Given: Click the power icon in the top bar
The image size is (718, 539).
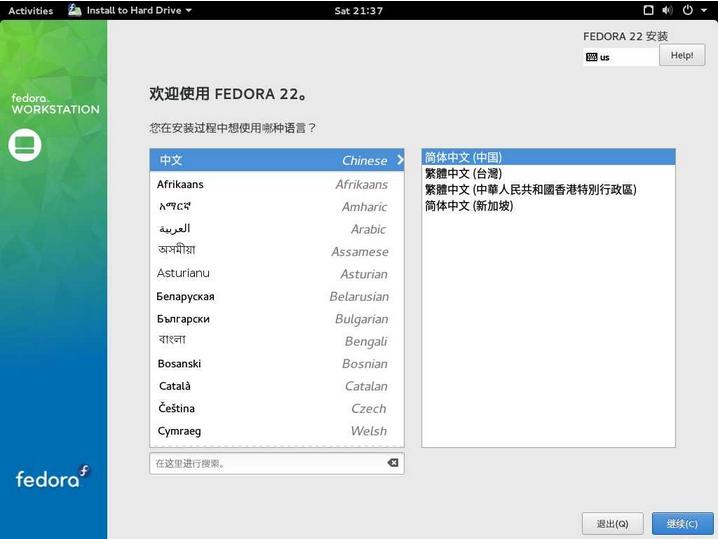Looking at the screenshot, I should click(687, 10).
